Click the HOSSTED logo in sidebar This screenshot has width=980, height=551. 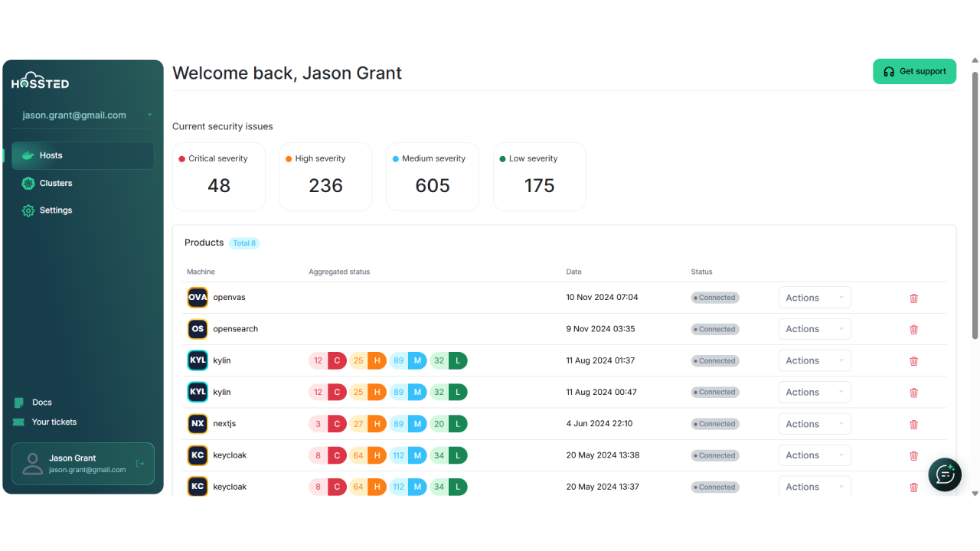[40, 81]
